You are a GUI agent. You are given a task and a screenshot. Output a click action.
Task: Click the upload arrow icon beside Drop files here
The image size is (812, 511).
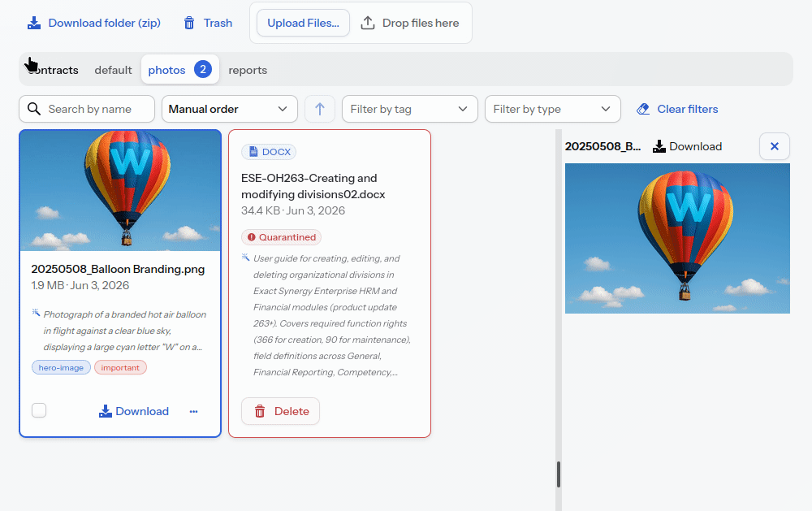coord(368,23)
